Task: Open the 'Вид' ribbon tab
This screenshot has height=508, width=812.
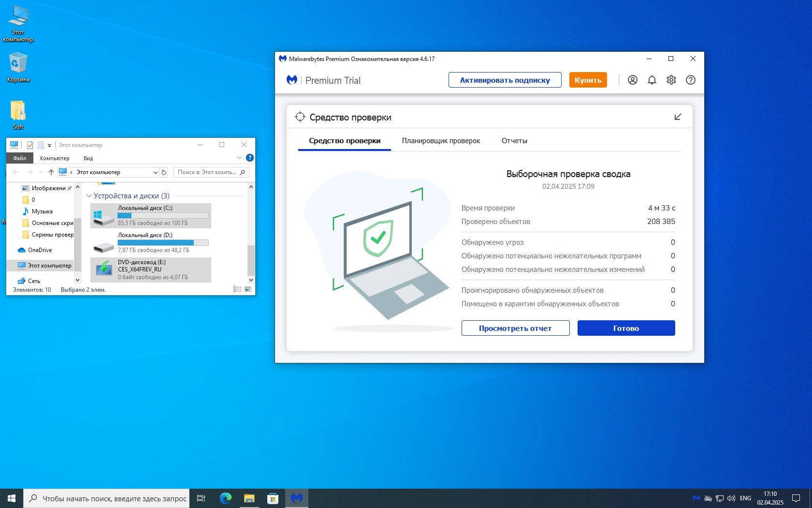Action: pyautogui.click(x=88, y=158)
